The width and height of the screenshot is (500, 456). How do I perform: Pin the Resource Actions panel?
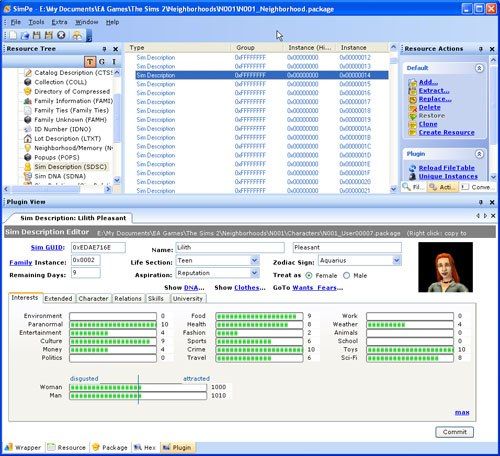point(481,49)
